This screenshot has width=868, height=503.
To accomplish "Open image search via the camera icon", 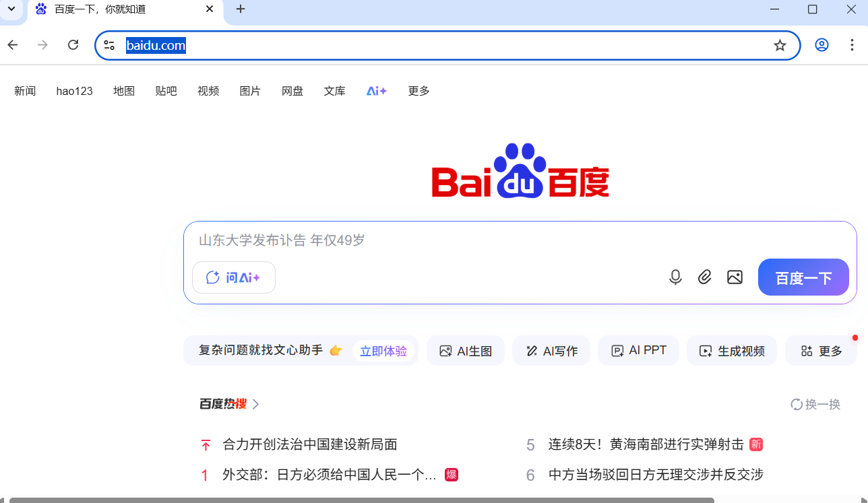I will tap(735, 277).
